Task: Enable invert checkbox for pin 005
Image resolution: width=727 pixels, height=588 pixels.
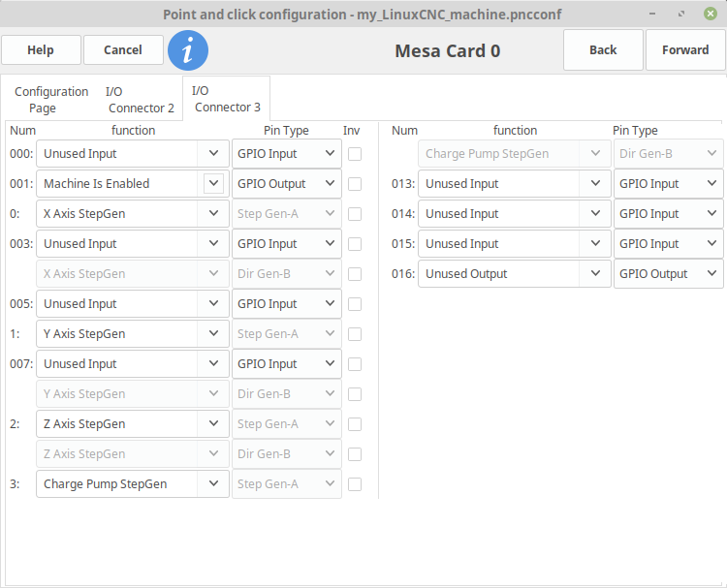Action: (x=355, y=304)
